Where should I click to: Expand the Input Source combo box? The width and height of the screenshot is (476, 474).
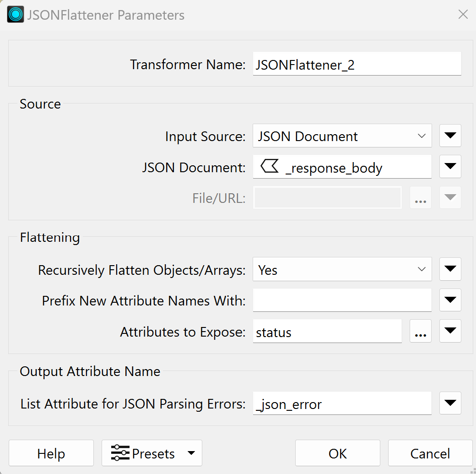point(342,136)
